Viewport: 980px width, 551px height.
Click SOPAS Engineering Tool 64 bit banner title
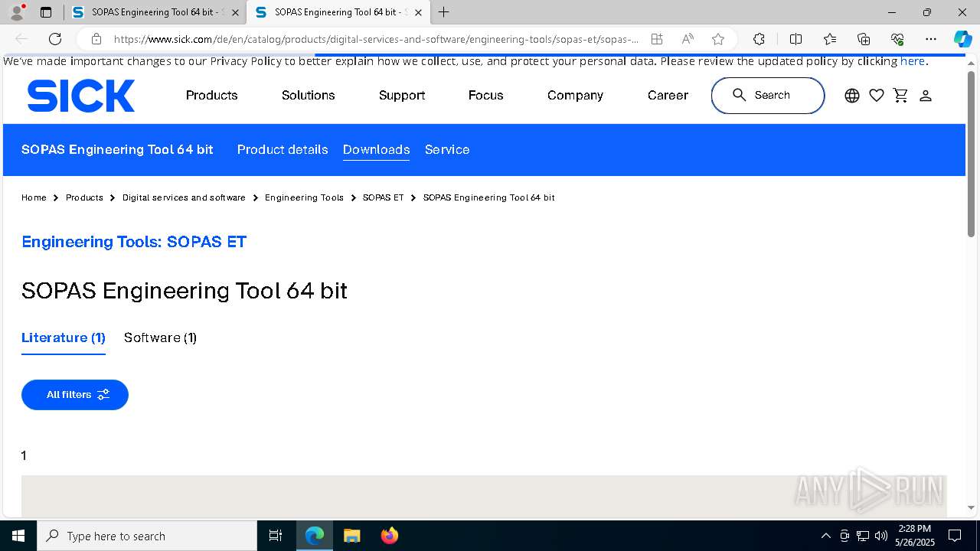[117, 150]
